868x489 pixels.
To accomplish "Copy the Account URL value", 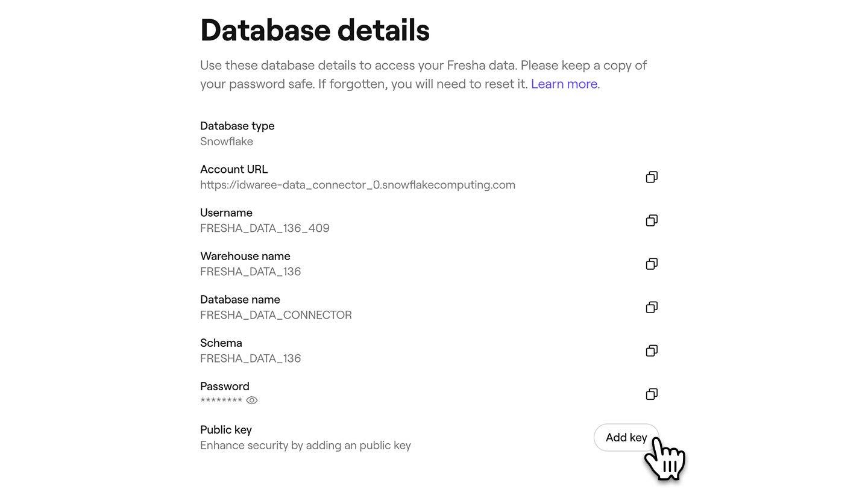I will (652, 177).
